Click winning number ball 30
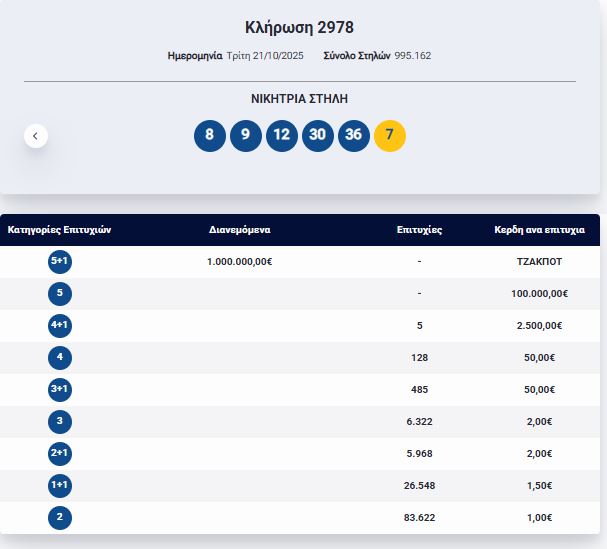This screenshot has width=607, height=549. (318, 136)
